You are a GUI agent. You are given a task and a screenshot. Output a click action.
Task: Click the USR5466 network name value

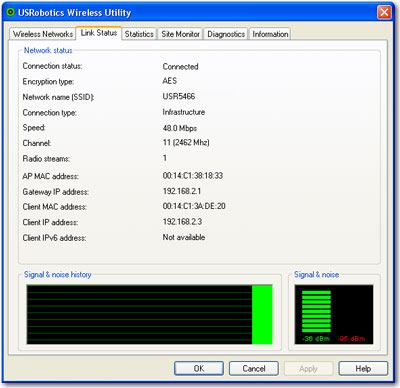pos(179,96)
